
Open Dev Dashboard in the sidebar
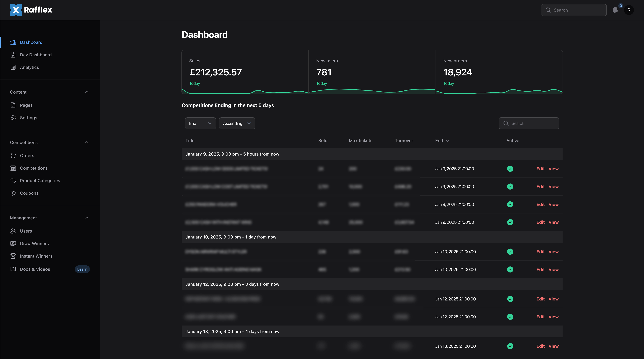(36, 55)
